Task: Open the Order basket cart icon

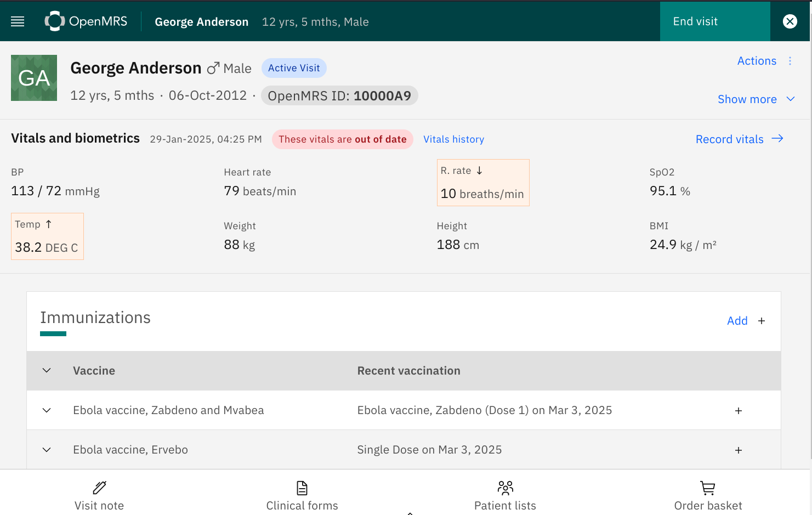Action: [x=708, y=488]
